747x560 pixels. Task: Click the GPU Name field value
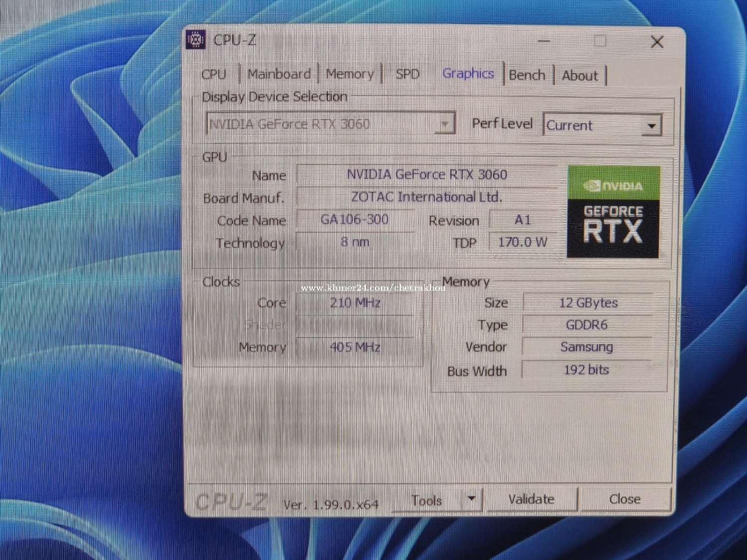427,174
